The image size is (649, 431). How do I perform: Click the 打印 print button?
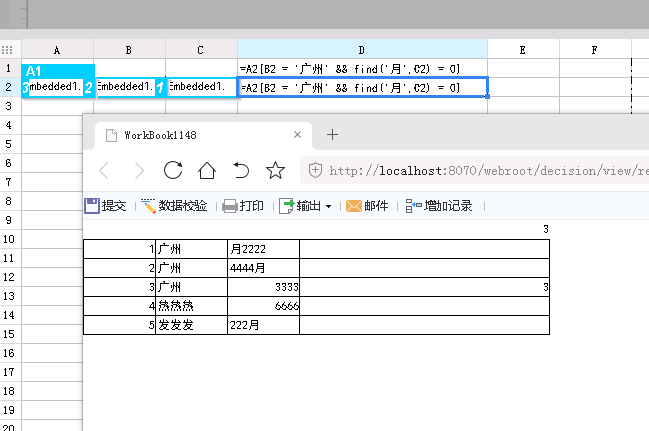coord(243,206)
